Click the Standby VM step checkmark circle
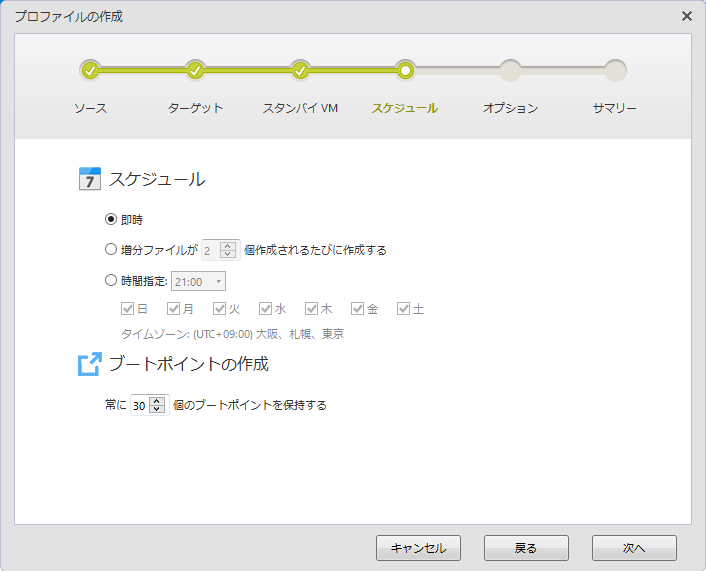Viewport: 706px width, 571px height. (300, 70)
